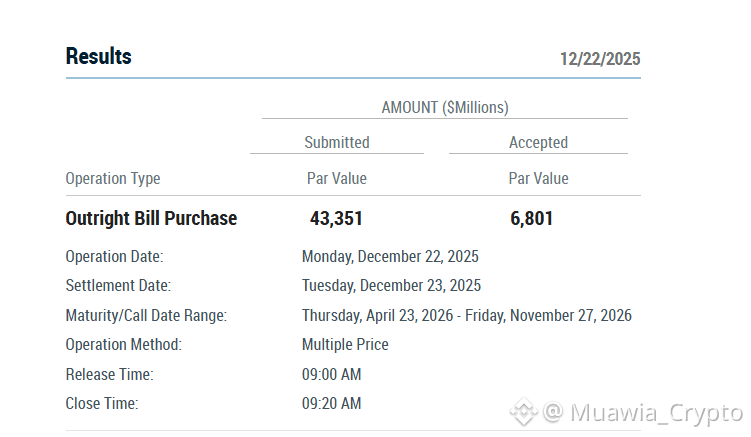Click the Binance logo watermark icon
This screenshot has height=437, width=751.
[x=523, y=412]
